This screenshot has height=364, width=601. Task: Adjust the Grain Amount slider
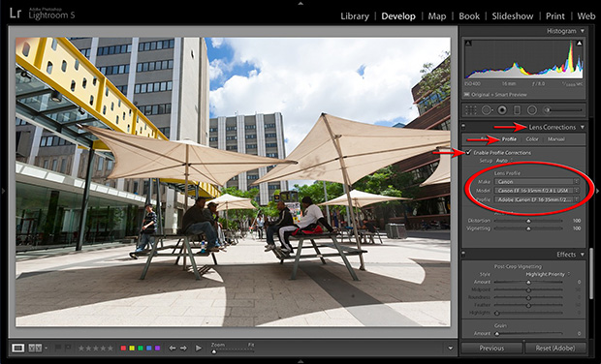coord(528,333)
